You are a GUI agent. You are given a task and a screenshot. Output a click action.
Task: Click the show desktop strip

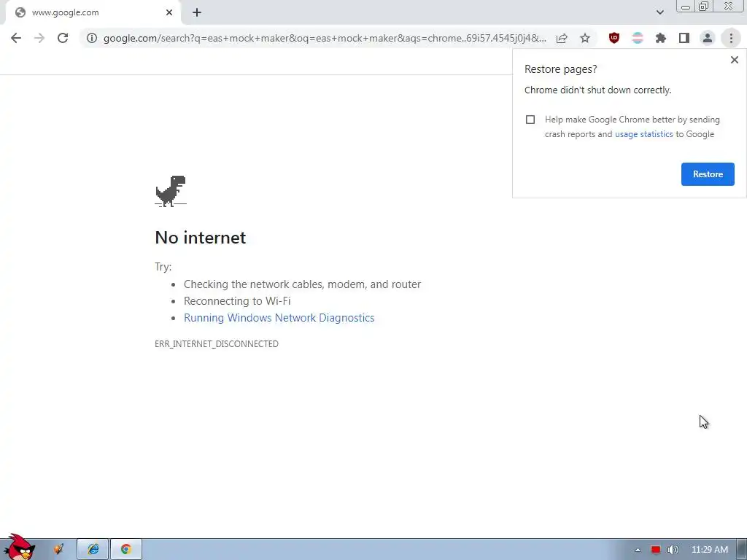pyautogui.click(x=742, y=550)
